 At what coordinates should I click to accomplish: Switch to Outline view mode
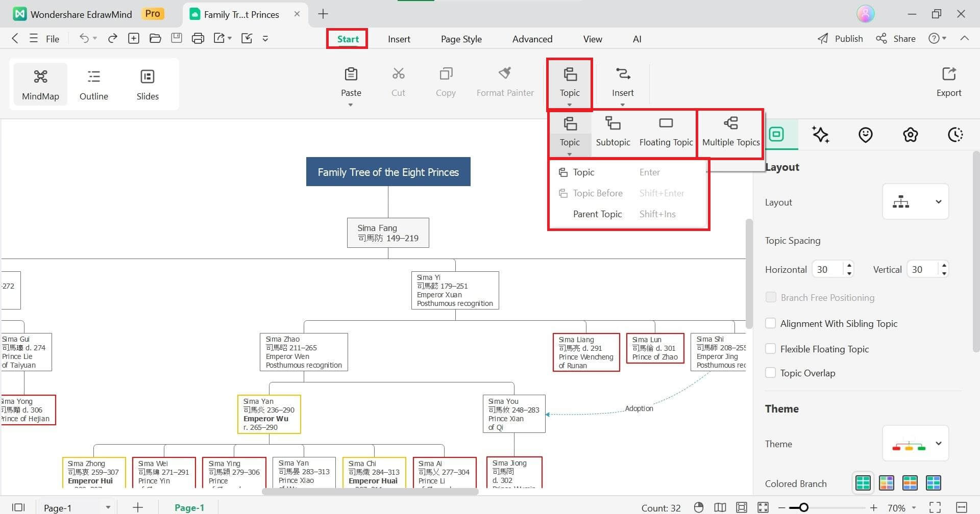pos(94,85)
